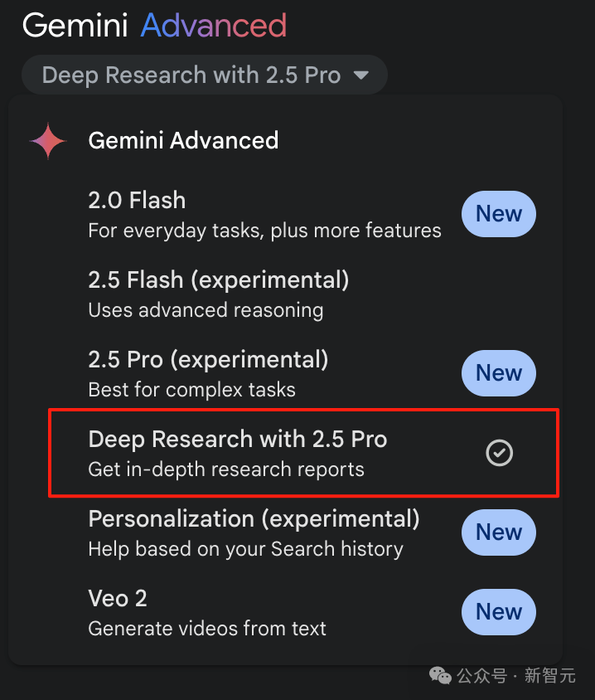
Task: Click the New badge beside Personalization
Action: click(499, 532)
